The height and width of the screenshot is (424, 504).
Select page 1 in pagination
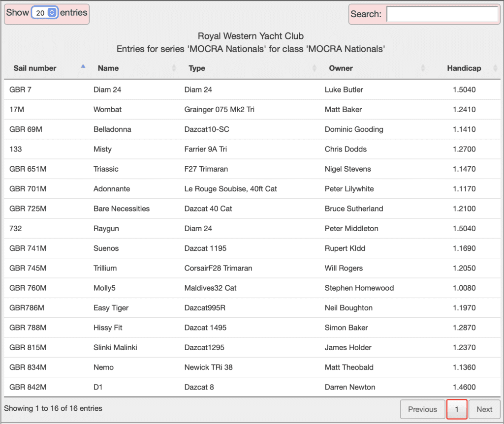coord(456,409)
